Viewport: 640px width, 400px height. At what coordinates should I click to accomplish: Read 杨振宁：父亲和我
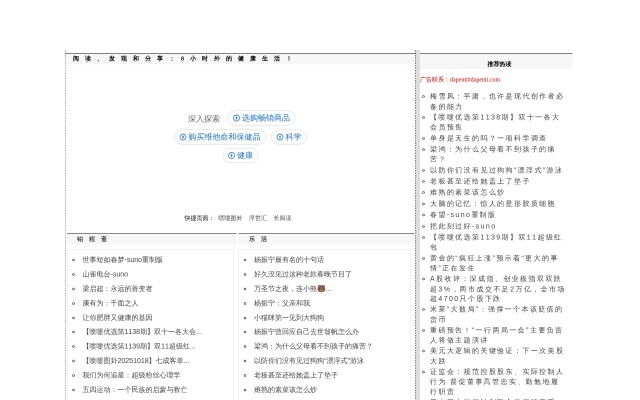click(x=281, y=302)
